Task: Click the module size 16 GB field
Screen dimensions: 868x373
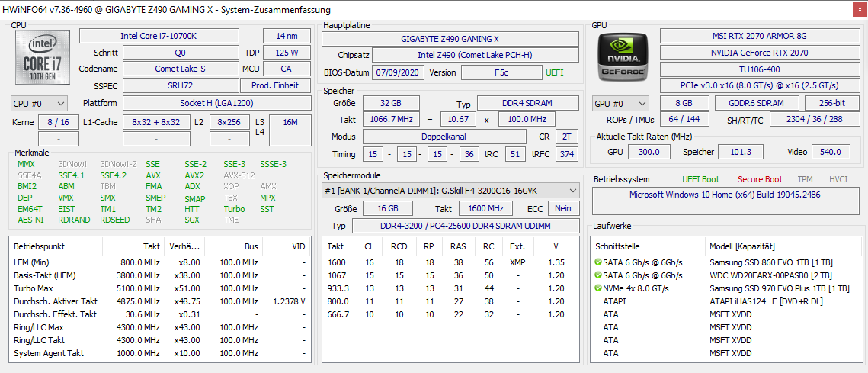Action: [x=387, y=207]
